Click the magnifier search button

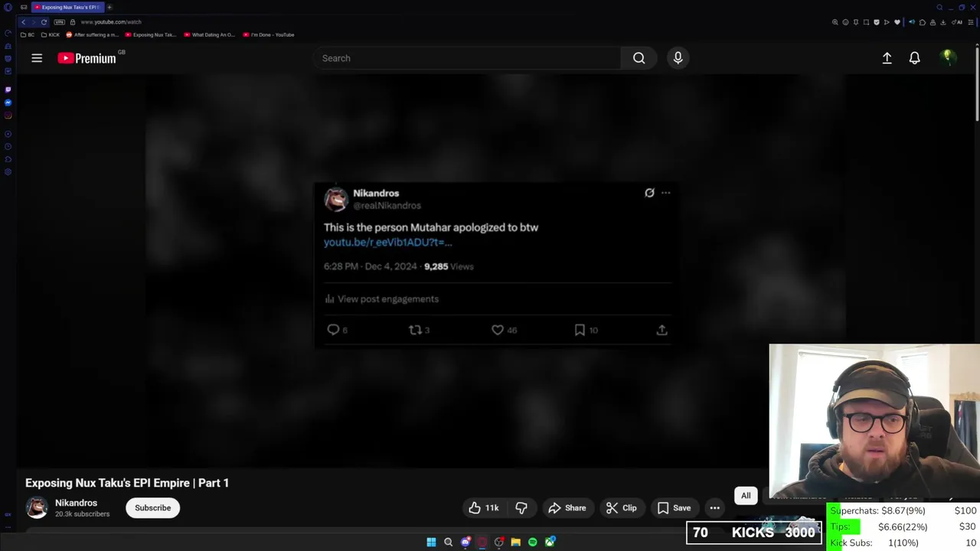[639, 58]
